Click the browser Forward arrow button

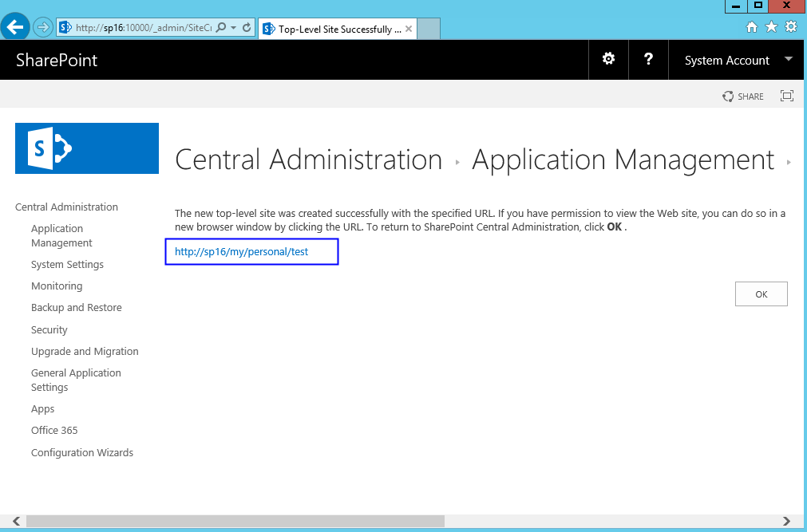[x=43, y=27]
